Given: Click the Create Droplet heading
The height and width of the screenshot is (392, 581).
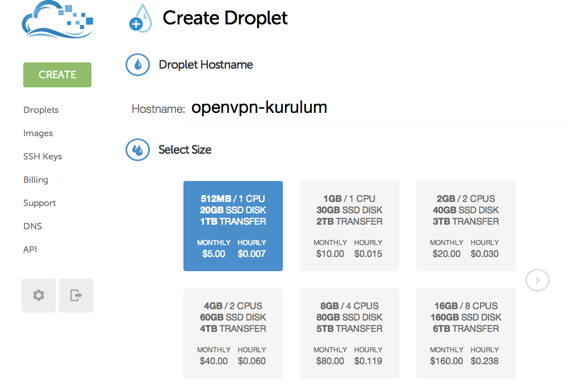Looking at the screenshot, I should pyautogui.click(x=225, y=18).
